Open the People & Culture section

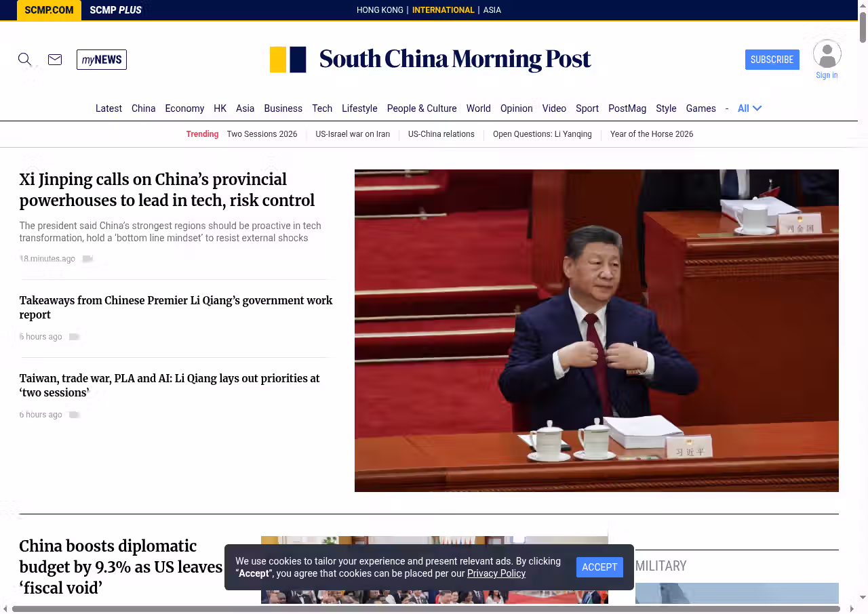(x=421, y=108)
